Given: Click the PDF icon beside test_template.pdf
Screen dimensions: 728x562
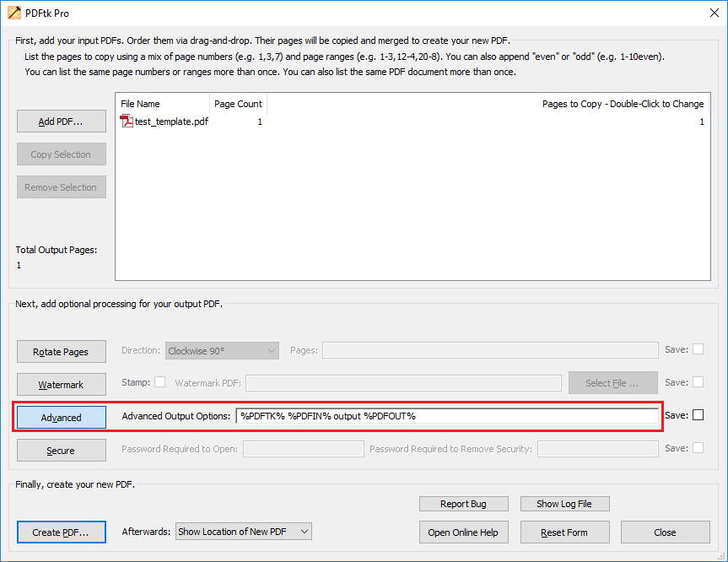Looking at the screenshot, I should coord(127,122).
